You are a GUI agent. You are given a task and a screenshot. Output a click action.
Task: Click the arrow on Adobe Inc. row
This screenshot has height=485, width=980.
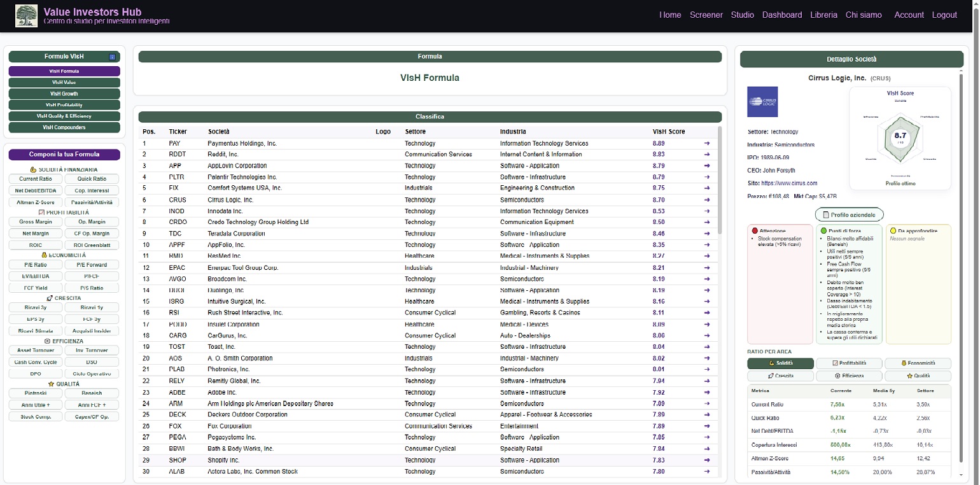tap(707, 392)
